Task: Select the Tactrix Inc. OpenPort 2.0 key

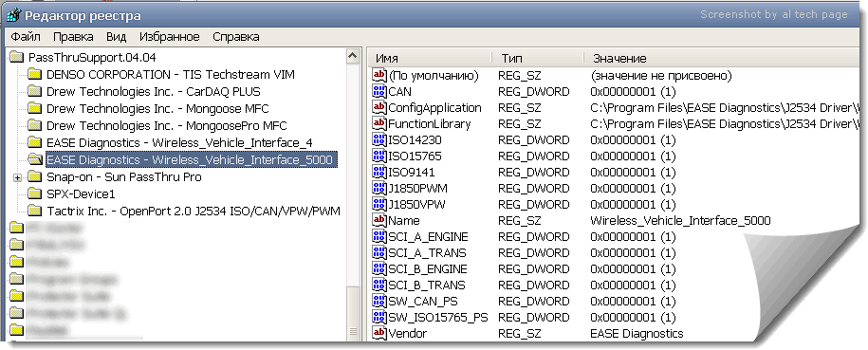Action: 193,211
